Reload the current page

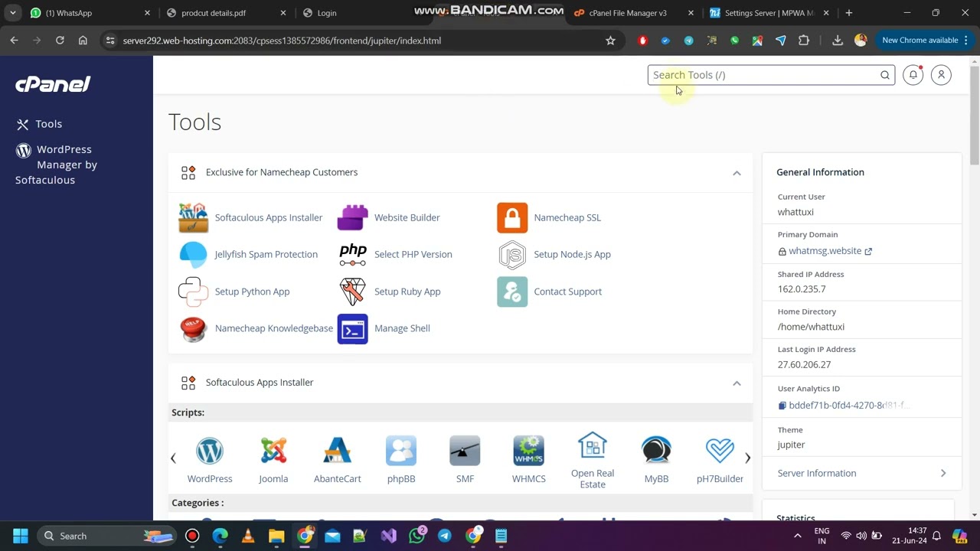click(x=60, y=41)
